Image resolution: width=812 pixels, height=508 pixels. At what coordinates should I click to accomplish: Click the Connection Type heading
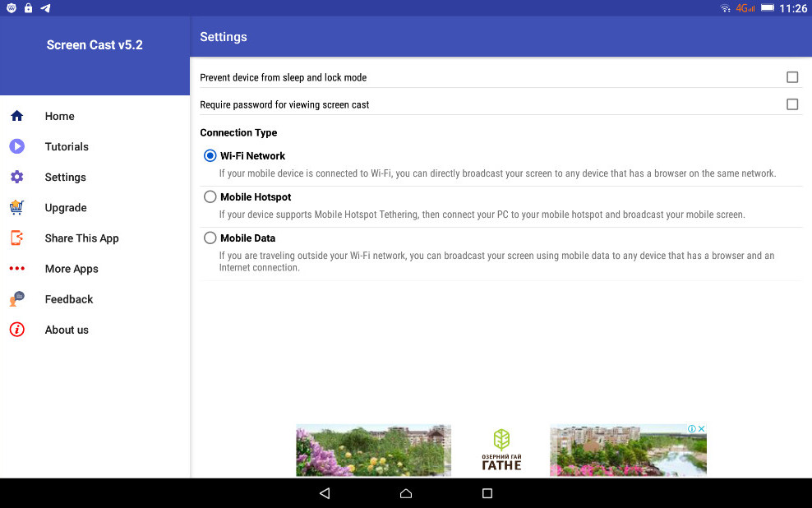238,132
